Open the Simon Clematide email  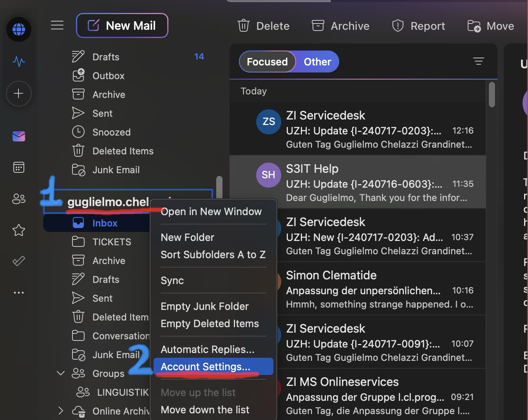(x=381, y=289)
